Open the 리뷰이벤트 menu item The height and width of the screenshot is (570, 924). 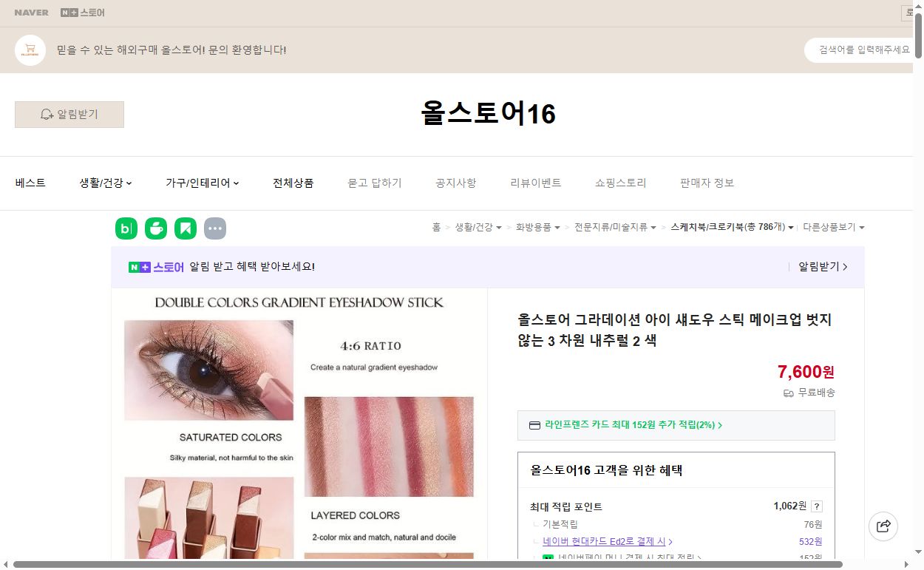pyautogui.click(x=535, y=183)
